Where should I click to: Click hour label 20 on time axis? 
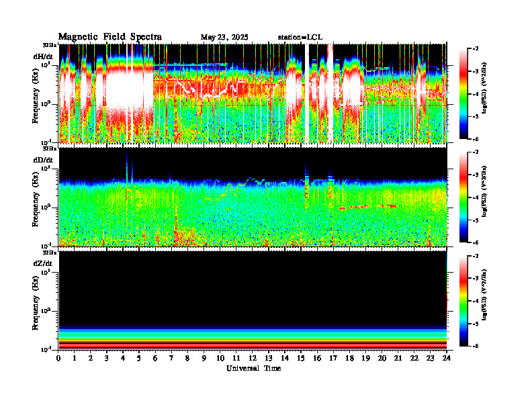pos(382,359)
